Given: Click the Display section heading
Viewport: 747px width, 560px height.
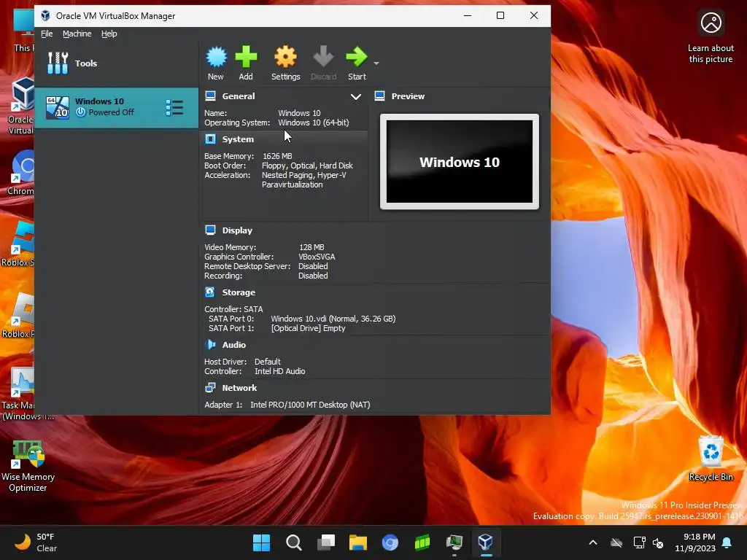Looking at the screenshot, I should point(237,230).
